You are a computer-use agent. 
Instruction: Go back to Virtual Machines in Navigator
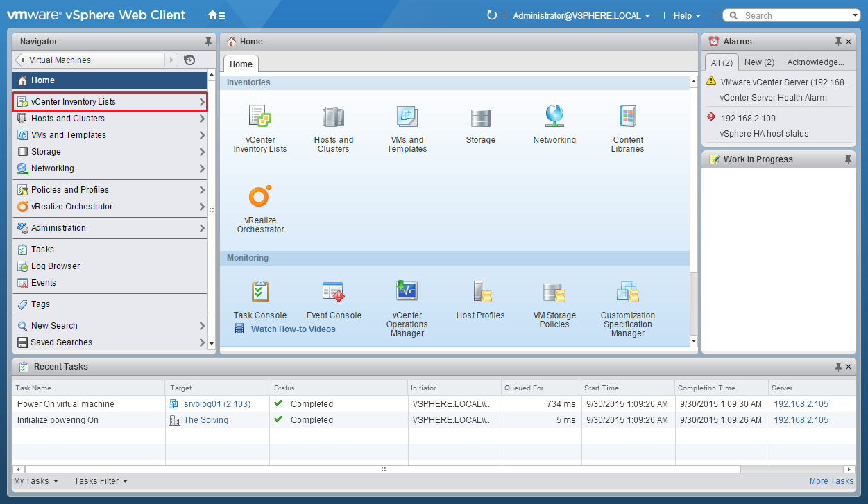90,60
